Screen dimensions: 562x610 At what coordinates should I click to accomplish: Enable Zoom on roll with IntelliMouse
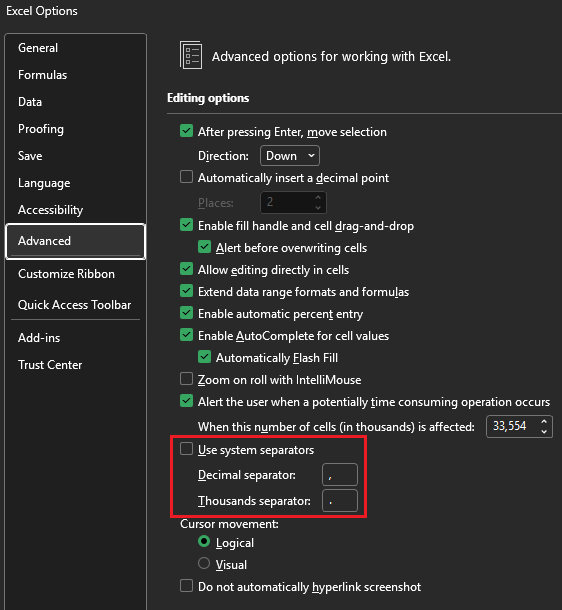click(x=186, y=379)
